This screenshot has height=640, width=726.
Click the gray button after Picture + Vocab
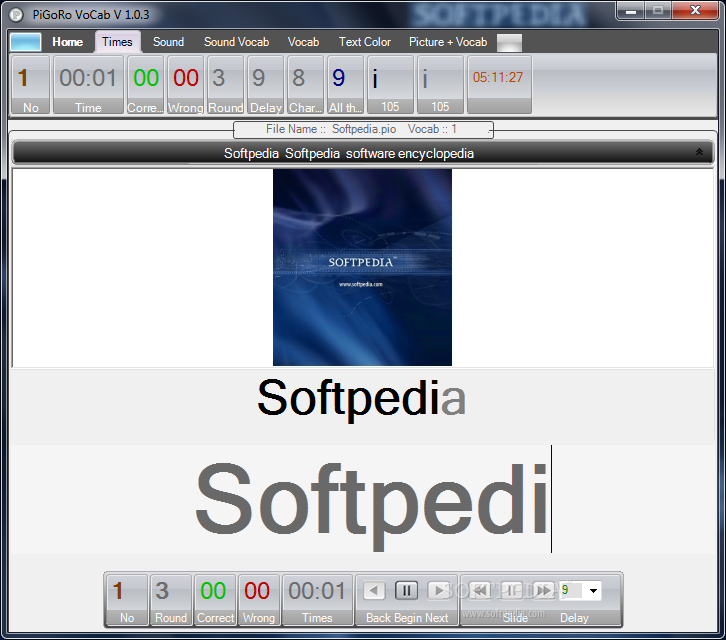(509, 43)
